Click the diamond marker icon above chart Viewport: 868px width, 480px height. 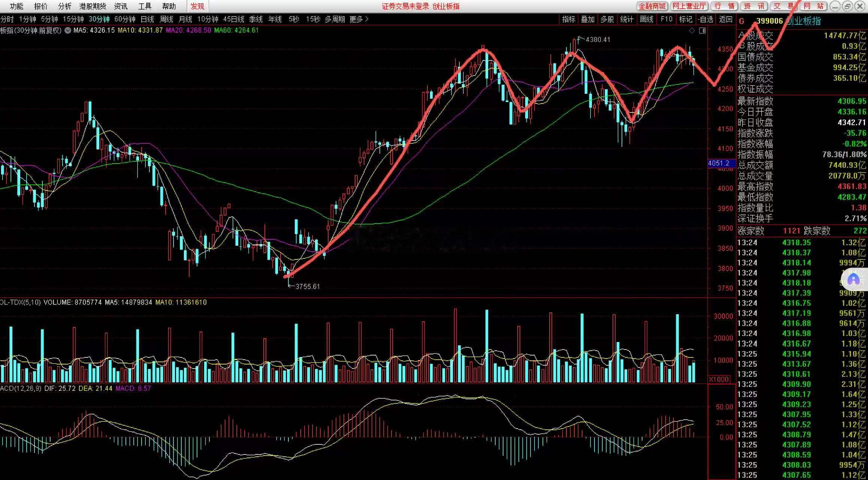click(x=692, y=31)
